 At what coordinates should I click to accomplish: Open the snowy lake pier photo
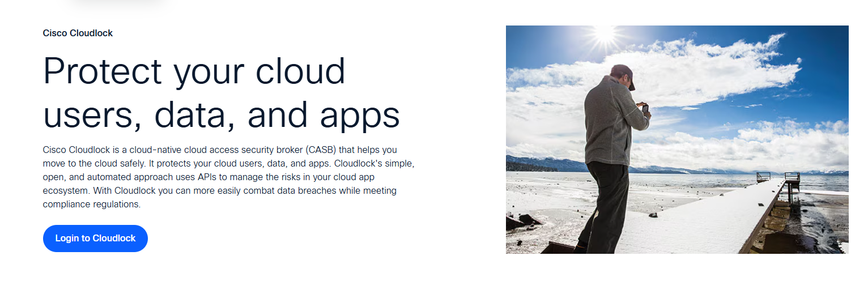[677, 139]
